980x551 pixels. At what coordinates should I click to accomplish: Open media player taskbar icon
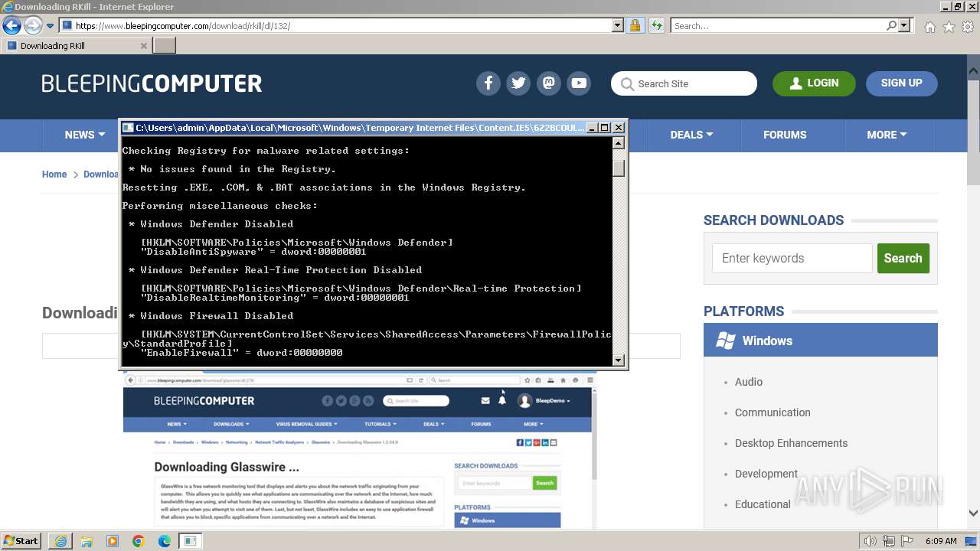tap(113, 541)
